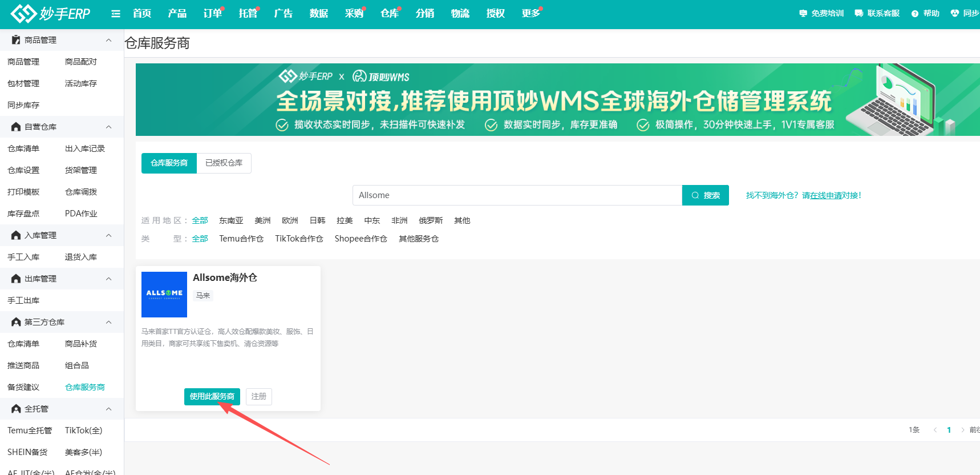The width and height of the screenshot is (980, 475).
Task: Open the 物流 top menu
Action: coord(460,14)
